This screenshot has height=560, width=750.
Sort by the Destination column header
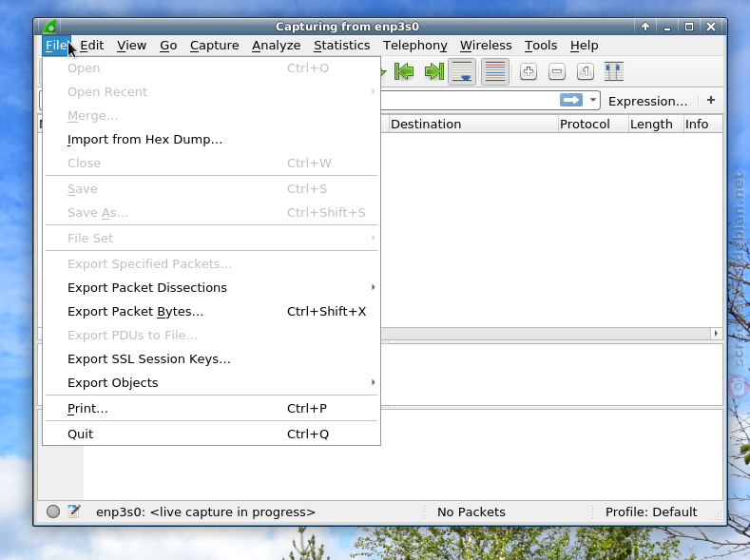[x=473, y=125]
